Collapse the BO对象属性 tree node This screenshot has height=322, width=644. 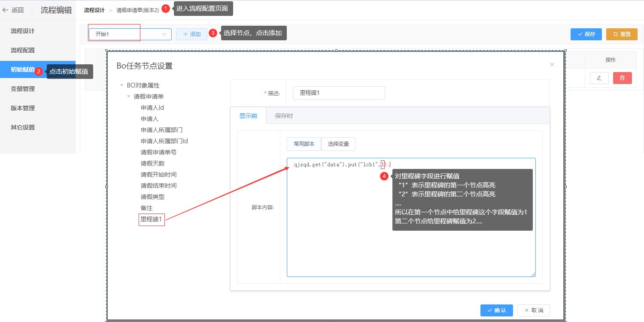click(x=122, y=86)
